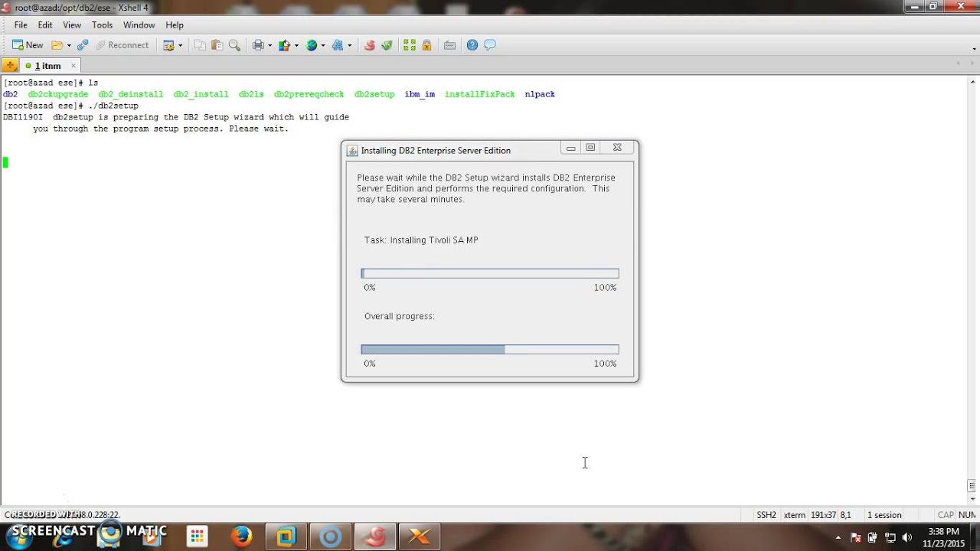Click the green full screen grid icon
This screenshot has height=551, width=980.
click(410, 45)
